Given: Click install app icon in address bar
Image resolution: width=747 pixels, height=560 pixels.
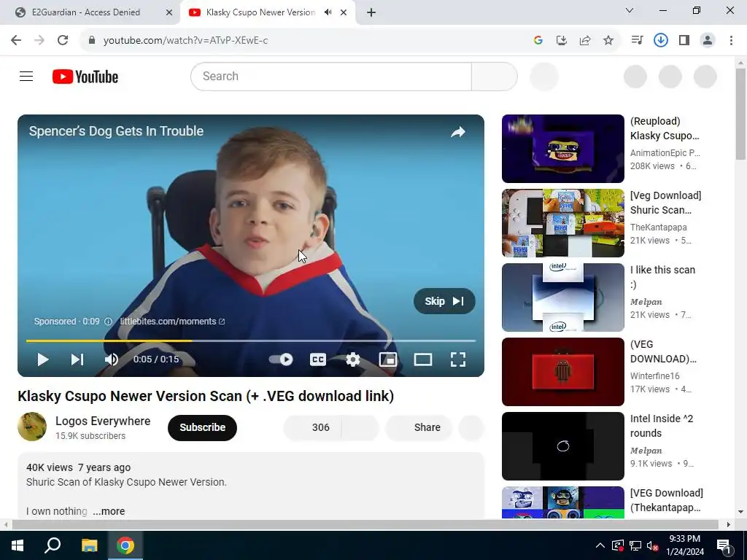Looking at the screenshot, I should pyautogui.click(x=561, y=40).
